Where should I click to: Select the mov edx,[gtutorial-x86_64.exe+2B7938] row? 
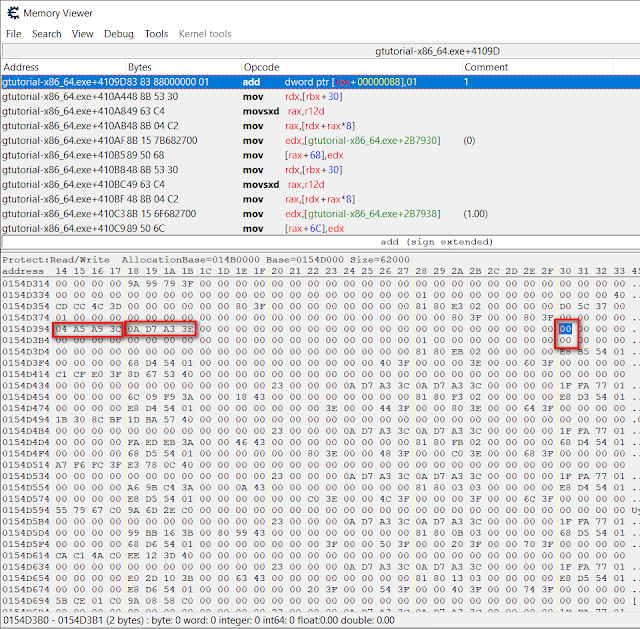[x=321, y=214]
